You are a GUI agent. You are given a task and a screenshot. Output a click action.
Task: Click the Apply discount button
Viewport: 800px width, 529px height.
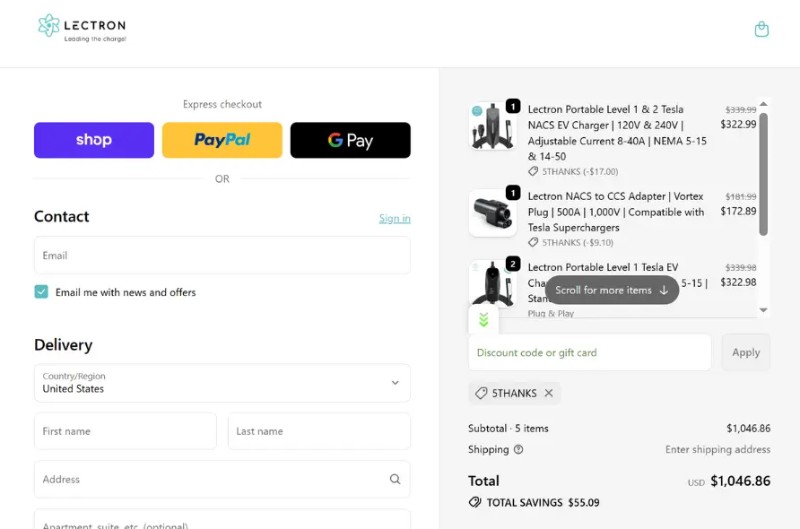[x=746, y=352]
